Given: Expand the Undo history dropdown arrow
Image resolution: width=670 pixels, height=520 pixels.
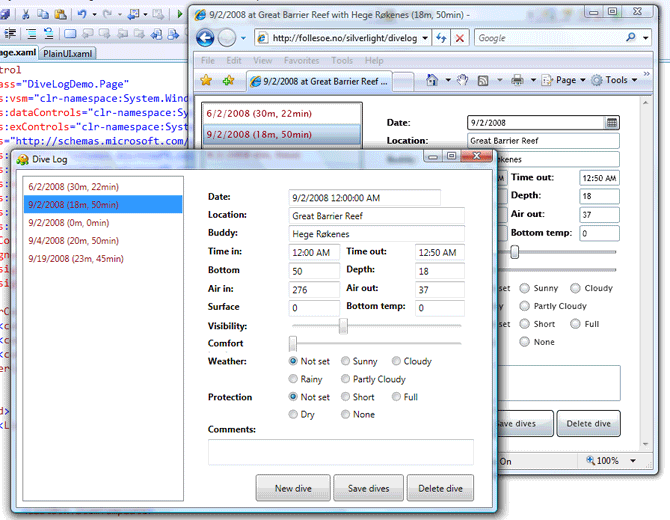Looking at the screenshot, I should coord(94,14).
